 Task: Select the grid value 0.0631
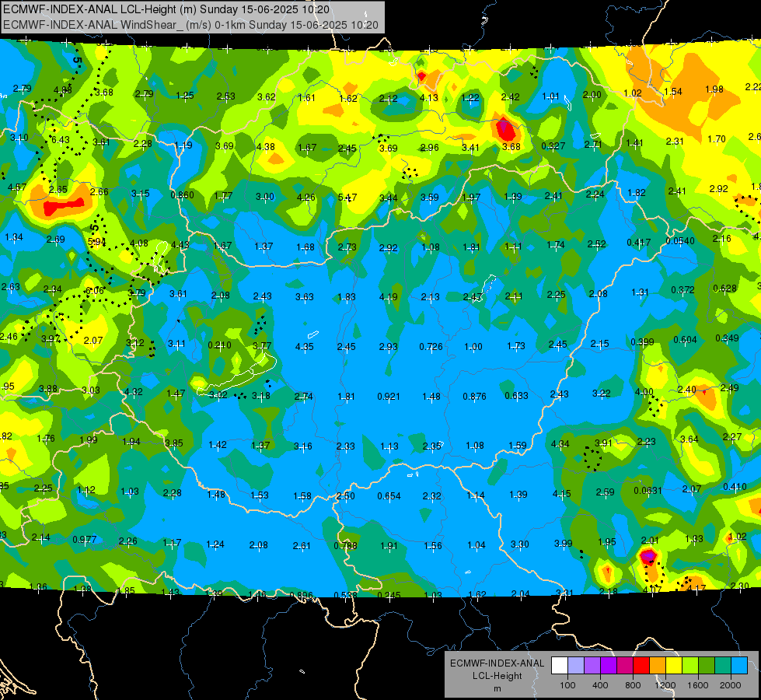click(x=648, y=490)
